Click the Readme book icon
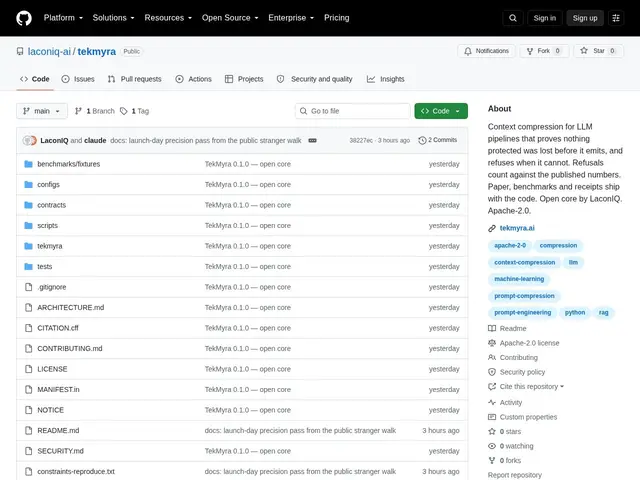 492,329
